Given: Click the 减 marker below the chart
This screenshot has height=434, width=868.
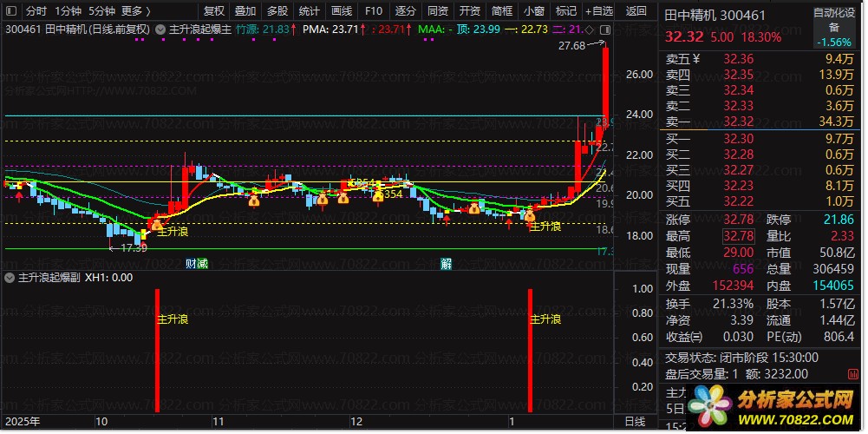Looking at the screenshot, I should click(202, 264).
